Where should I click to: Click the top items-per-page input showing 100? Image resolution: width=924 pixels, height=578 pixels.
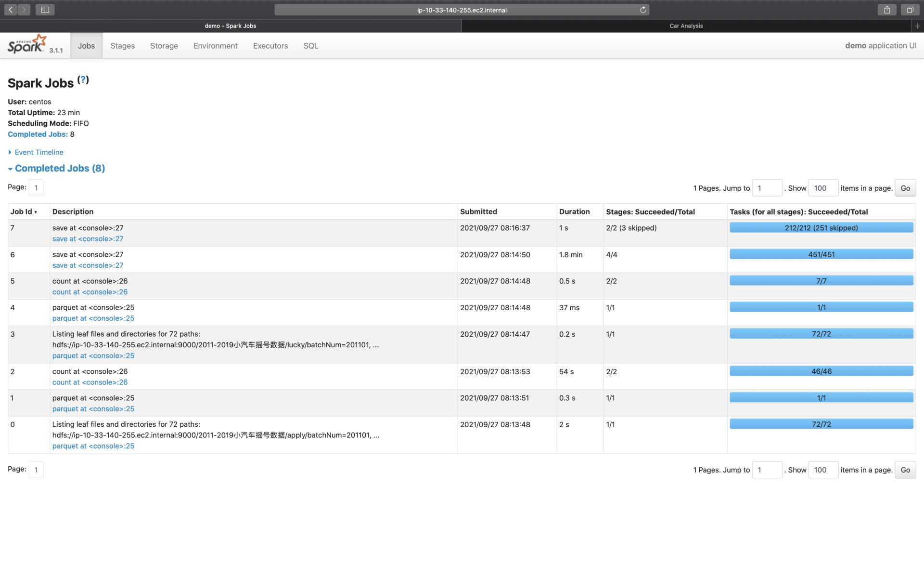point(822,188)
